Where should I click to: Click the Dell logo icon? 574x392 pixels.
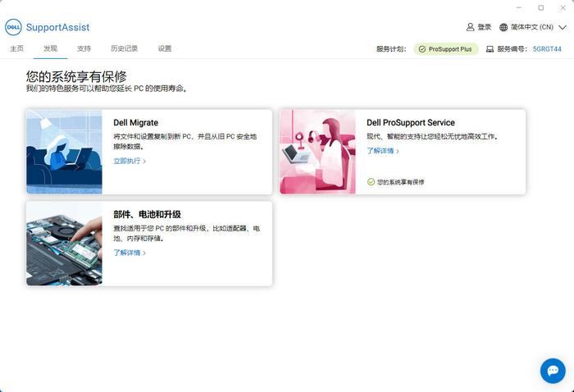point(13,27)
